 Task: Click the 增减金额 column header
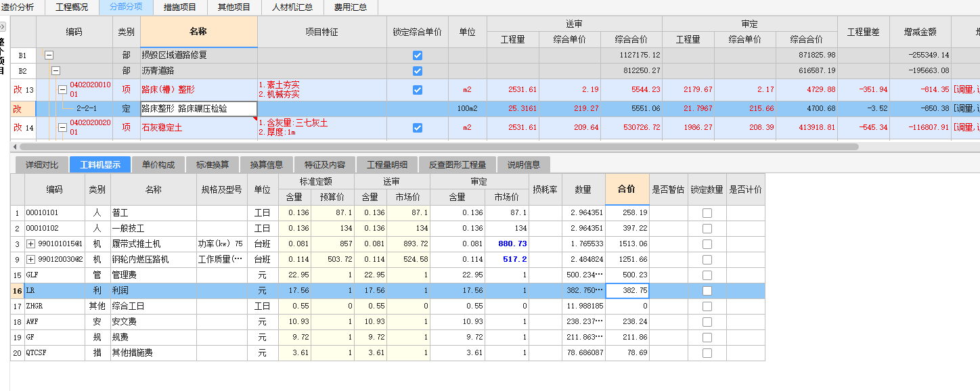tap(920, 32)
